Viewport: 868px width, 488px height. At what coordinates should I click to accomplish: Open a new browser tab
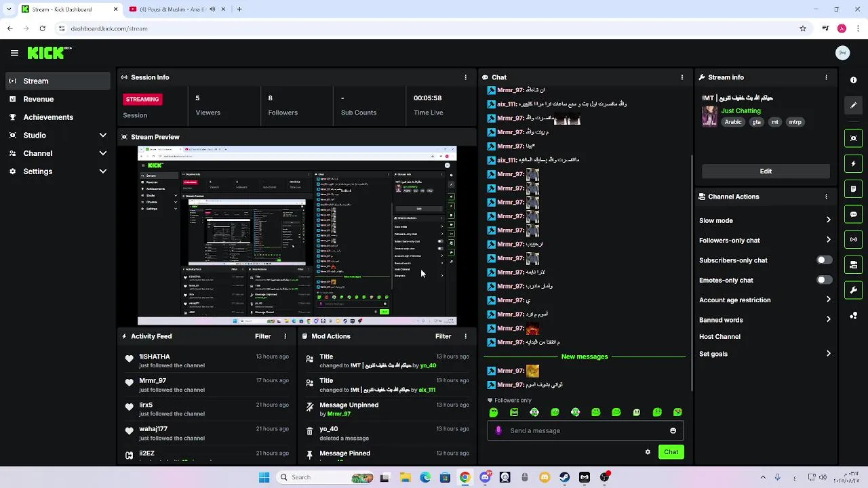[239, 9]
